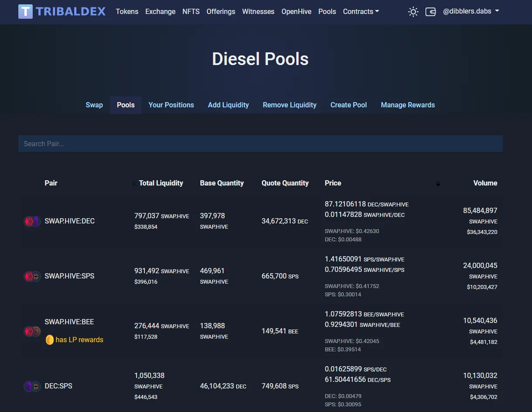Click the SWAP.HIVE:DEC token pair icon
This screenshot has width=532, height=412.
click(x=32, y=221)
